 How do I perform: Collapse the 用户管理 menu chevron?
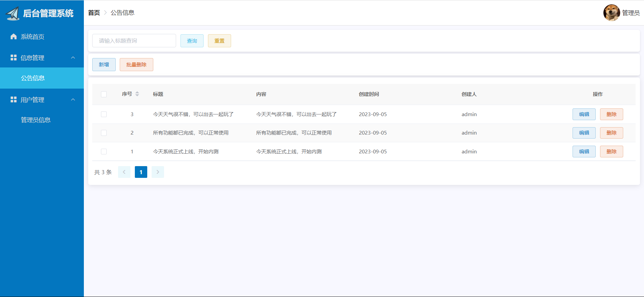click(x=73, y=100)
